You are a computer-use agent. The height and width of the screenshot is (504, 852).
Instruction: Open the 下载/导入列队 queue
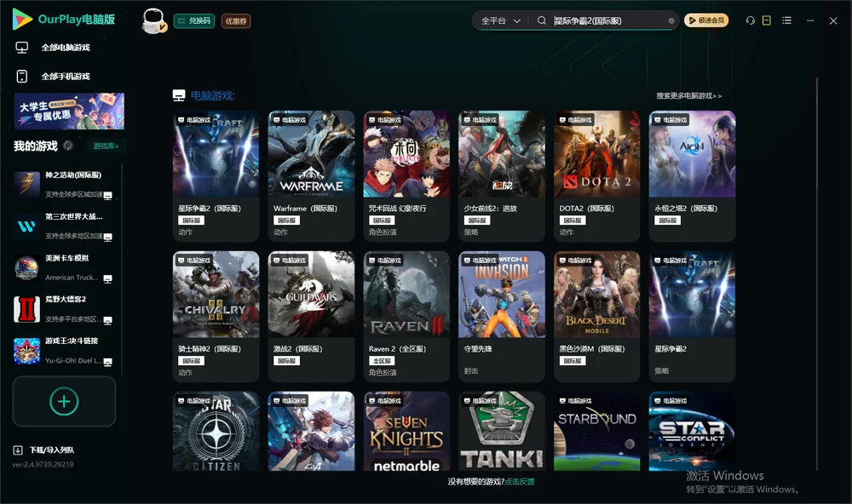52,450
